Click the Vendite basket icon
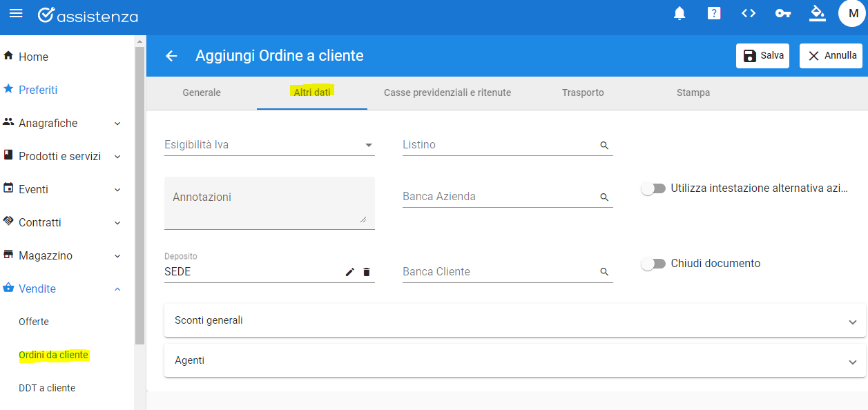Screen dimensions: 868x410 pyautogui.click(x=9, y=288)
